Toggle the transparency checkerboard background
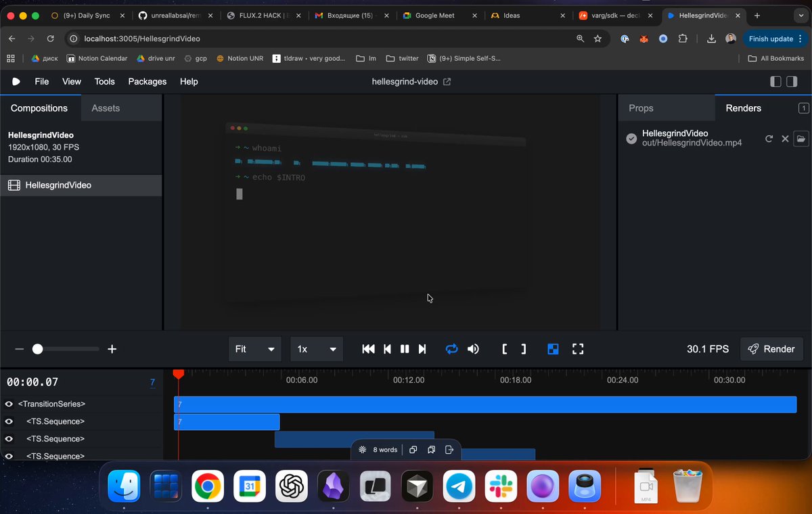Screen dimensions: 812x514 pos(553,349)
